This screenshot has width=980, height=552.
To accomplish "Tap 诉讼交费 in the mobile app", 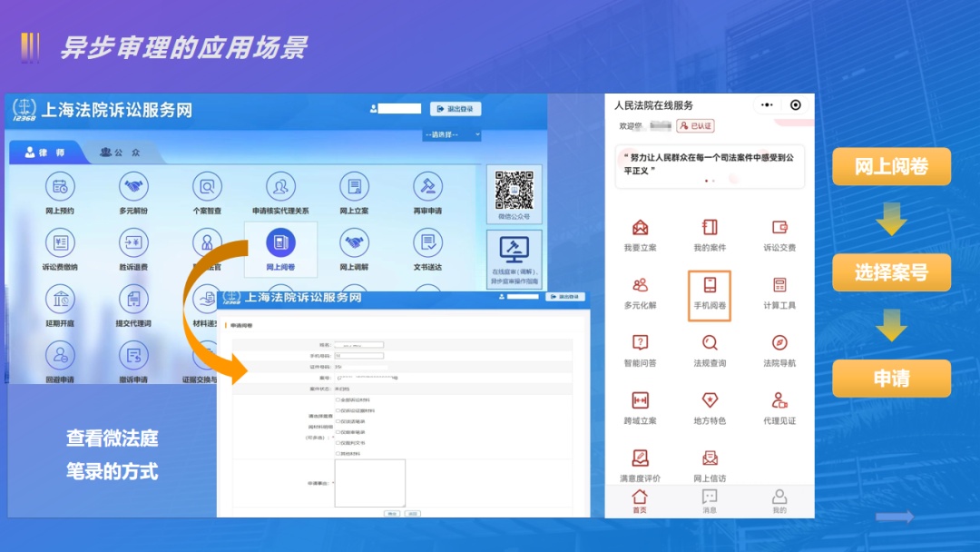I will (779, 235).
